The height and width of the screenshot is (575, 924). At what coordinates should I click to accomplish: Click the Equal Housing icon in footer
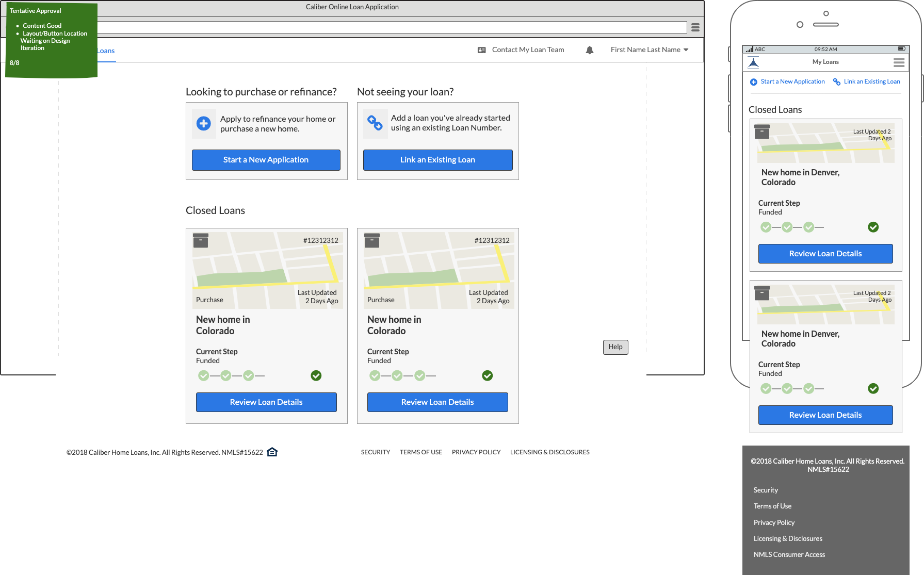point(272,452)
